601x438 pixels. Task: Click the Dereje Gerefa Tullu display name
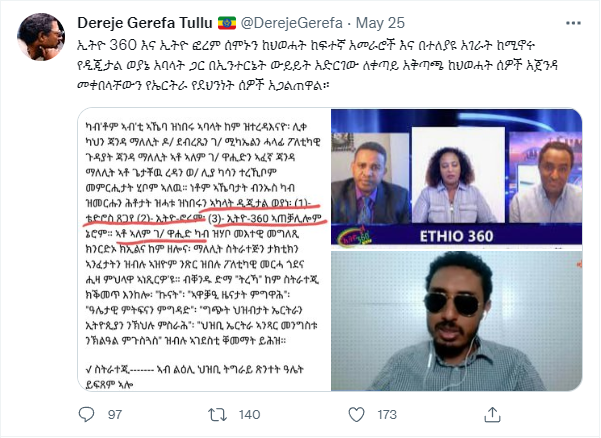(145, 23)
